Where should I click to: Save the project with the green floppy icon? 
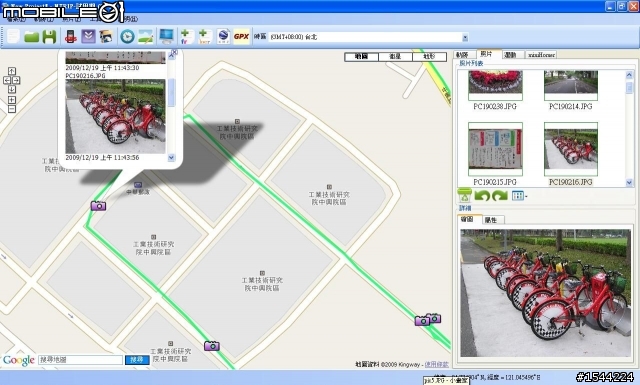(49, 37)
